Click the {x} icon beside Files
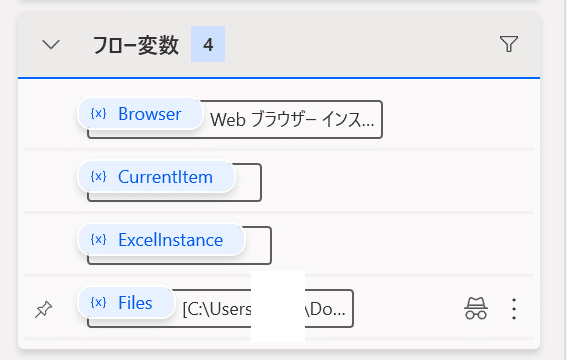Image resolution: width=567 pixels, height=360 pixels. pos(98,303)
